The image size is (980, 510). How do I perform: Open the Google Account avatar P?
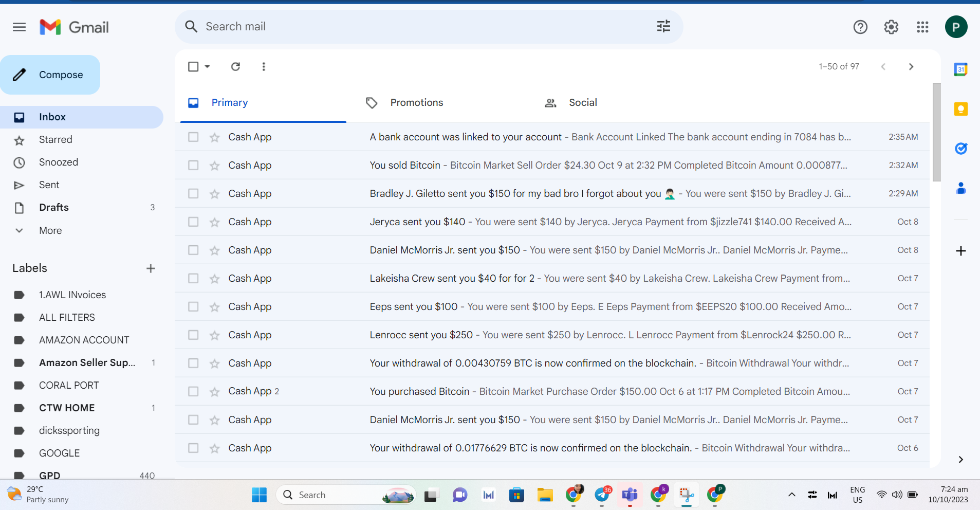click(x=956, y=27)
